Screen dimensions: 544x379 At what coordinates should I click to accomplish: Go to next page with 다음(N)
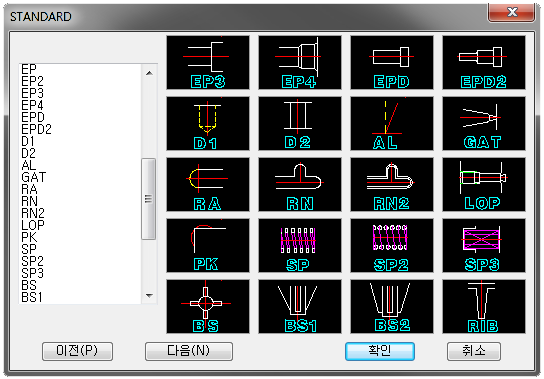click(x=189, y=351)
